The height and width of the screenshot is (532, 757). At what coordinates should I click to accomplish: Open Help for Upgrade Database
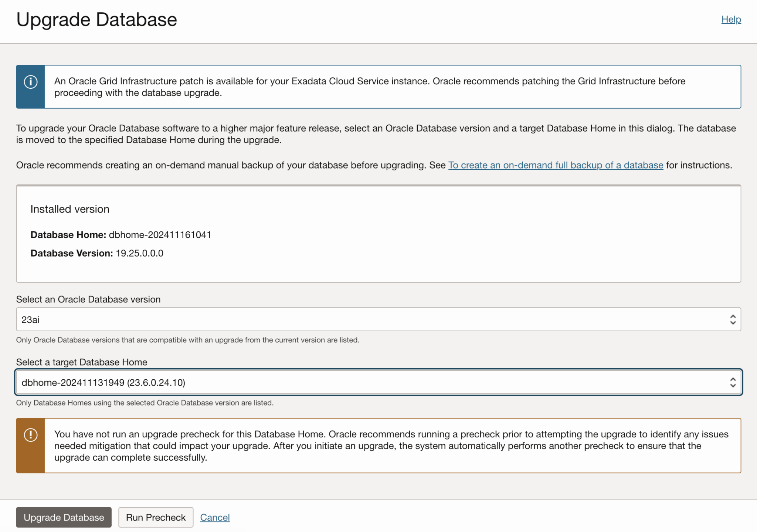[730, 19]
